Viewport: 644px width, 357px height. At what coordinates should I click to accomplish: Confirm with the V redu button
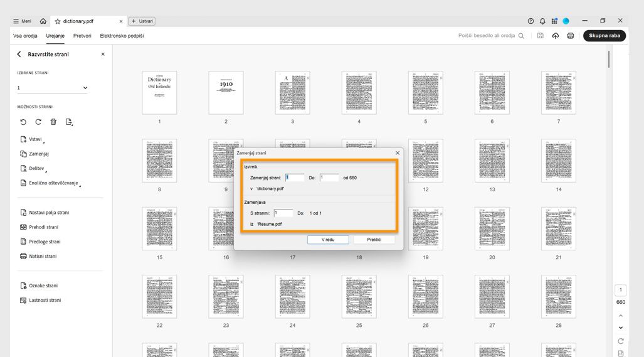[x=328, y=240]
